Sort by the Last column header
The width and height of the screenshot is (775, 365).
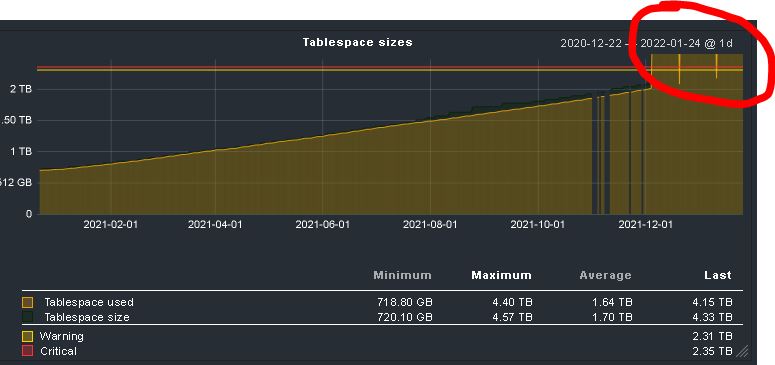(718, 275)
